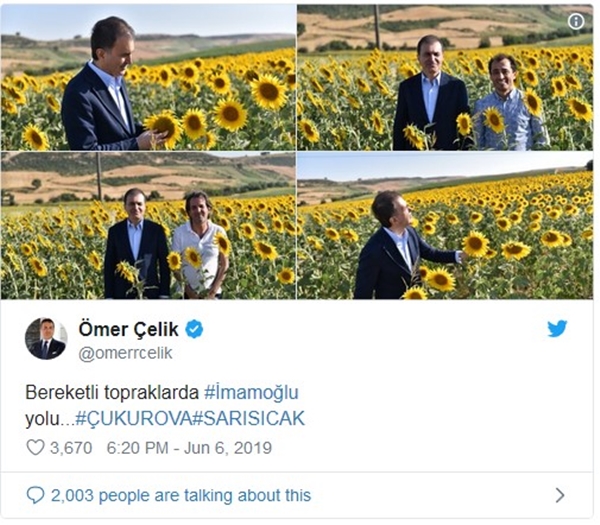The height and width of the screenshot is (525, 600).
Task: Like the tweet with the heart icon
Action: point(35,448)
